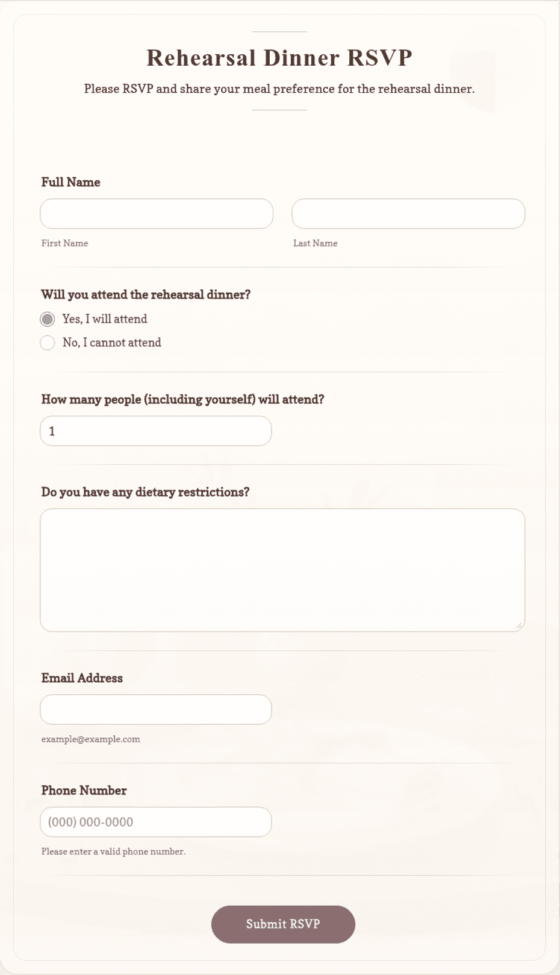Image resolution: width=560 pixels, height=975 pixels.
Task: Click the attendee count field showing 1
Action: (156, 431)
